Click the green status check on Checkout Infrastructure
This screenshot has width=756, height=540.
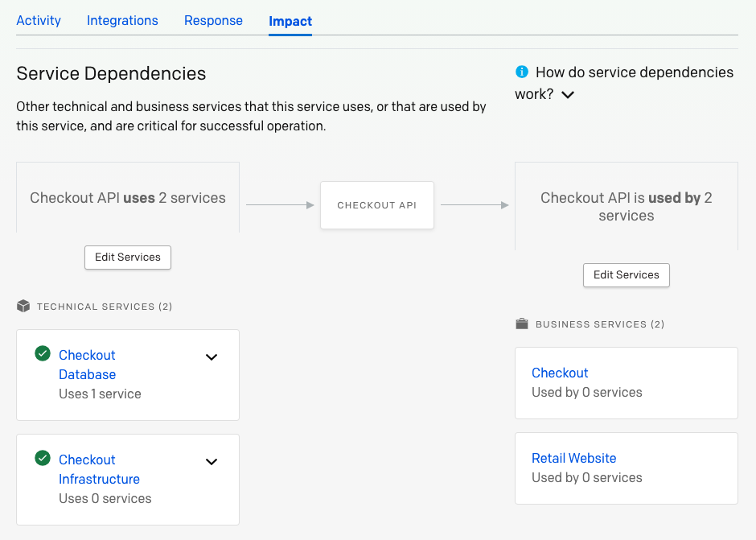[43, 460]
